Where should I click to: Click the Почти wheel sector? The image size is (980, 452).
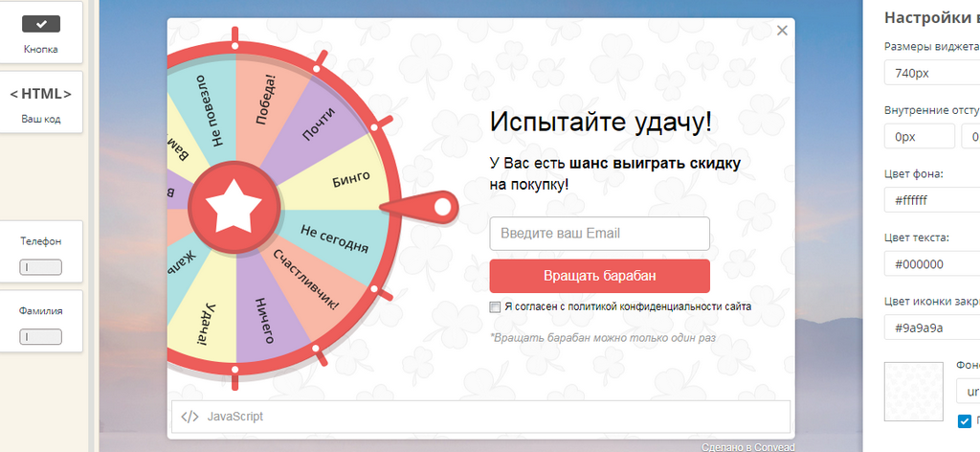coord(319,125)
